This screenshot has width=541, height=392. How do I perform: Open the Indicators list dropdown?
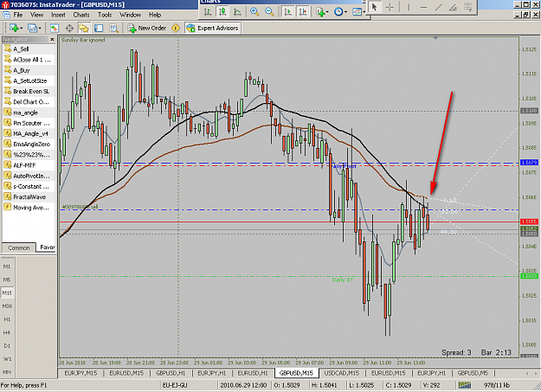coord(322,12)
